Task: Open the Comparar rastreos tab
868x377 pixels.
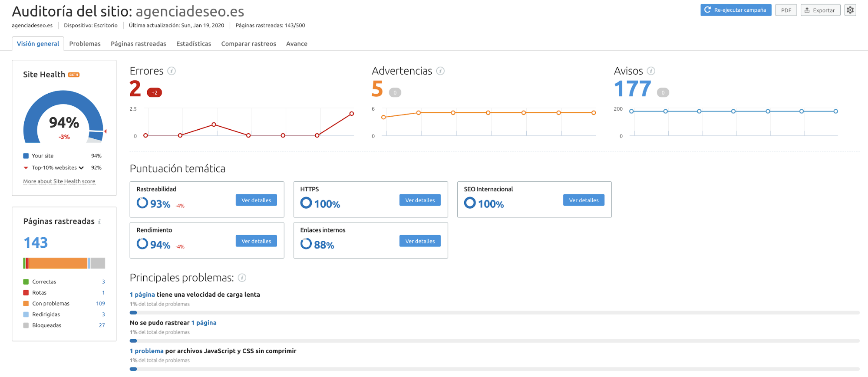Action: (x=248, y=44)
